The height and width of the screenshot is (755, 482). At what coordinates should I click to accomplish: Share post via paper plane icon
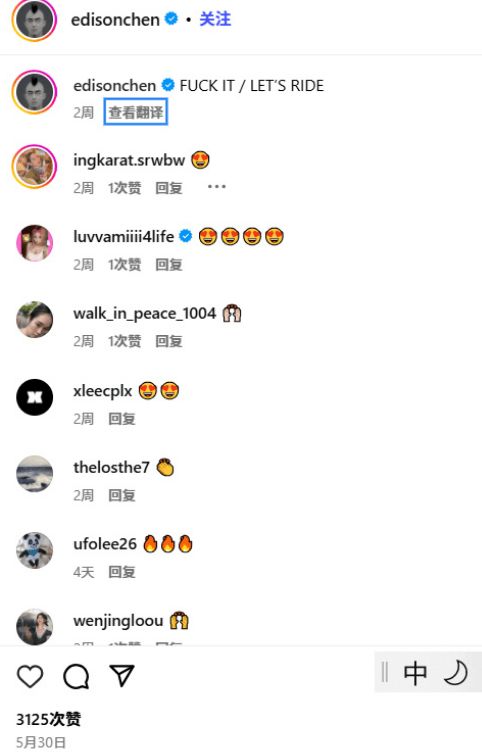pos(121,676)
